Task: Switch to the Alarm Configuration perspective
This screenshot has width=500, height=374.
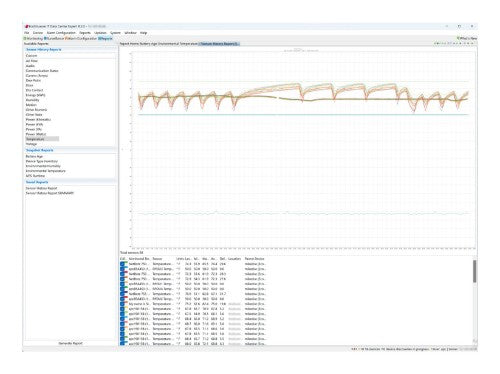Action: pyautogui.click(x=81, y=38)
